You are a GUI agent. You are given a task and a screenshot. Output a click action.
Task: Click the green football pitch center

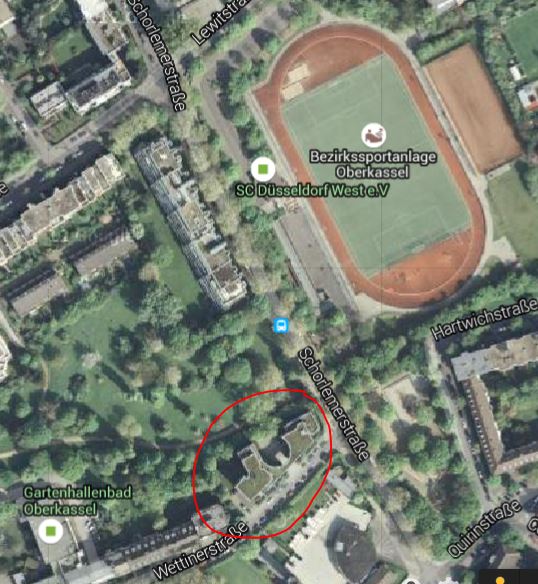(376, 166)
